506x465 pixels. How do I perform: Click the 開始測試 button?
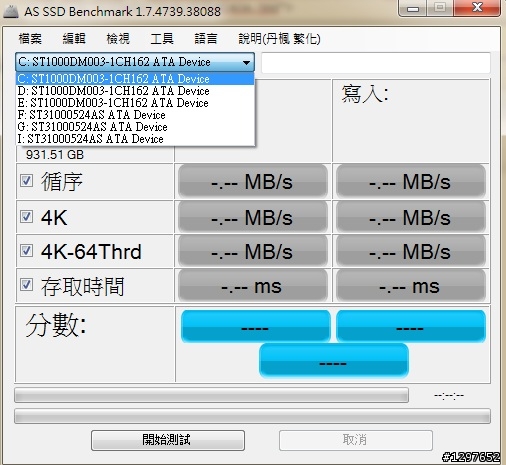pyautogui.click(x=168, y=440)
